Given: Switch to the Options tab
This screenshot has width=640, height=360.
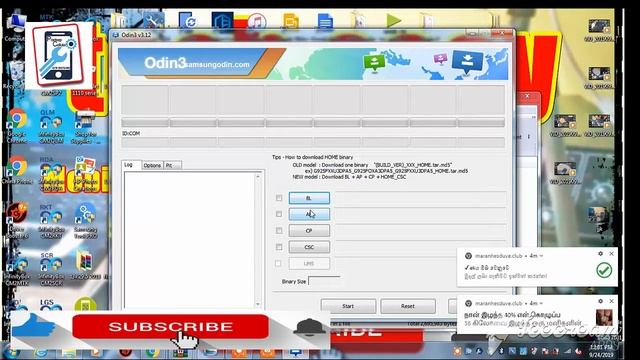Looking at the screenshot, I should click(152, 165).
